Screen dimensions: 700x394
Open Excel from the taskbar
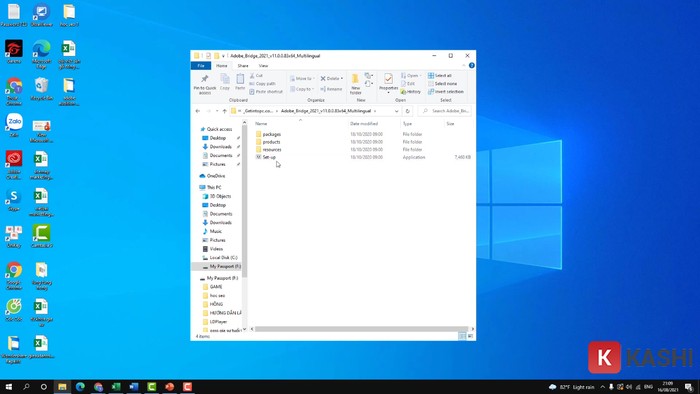[x=116, y=387]
